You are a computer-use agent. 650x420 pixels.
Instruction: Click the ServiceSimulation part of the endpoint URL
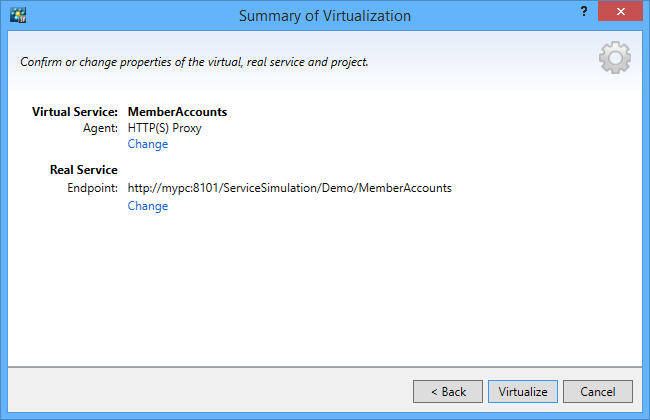[264, 188]
